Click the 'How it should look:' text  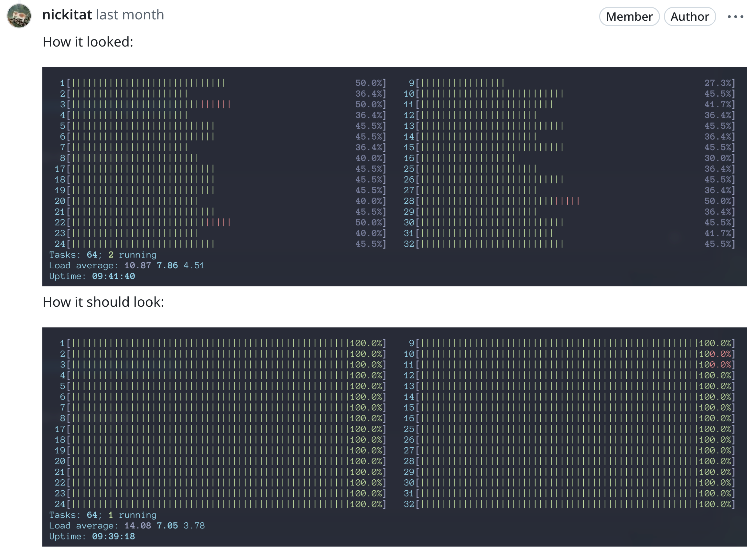click(x=103, y=302)
